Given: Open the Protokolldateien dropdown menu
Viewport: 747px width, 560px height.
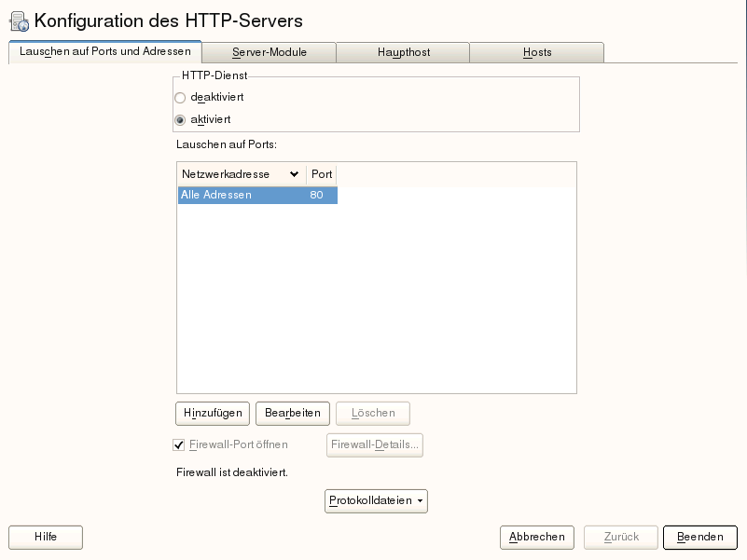Looking at the screenshot, I should 376,501.
